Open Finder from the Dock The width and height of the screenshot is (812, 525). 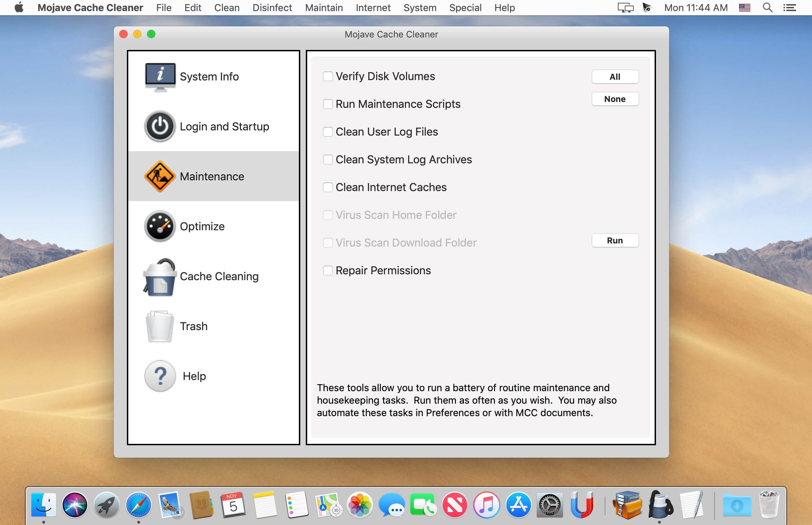pos(43,505)
